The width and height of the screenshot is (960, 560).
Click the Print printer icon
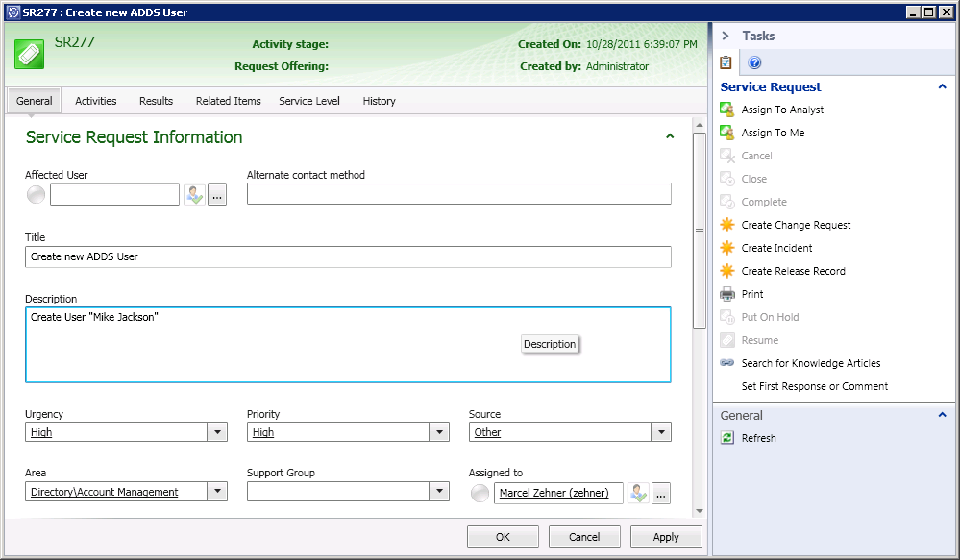click(x=727, y=294)
